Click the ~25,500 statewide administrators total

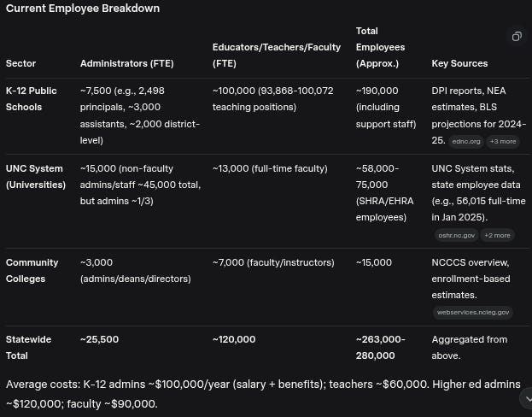(x=99, y=339)
